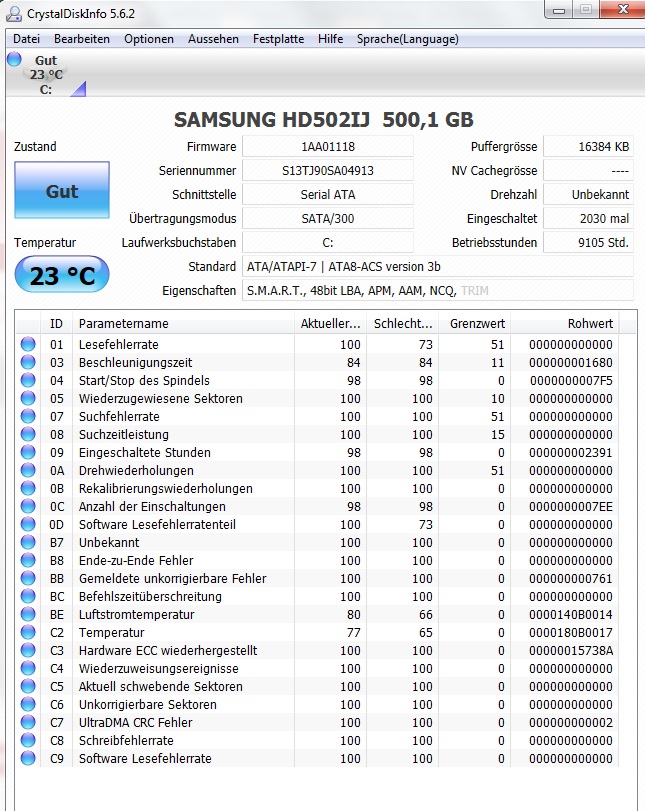Click the status orb for Anzahl der Einschaltungen
The width and height of the screenshot is (645, 811).
(x=28, y=506)
